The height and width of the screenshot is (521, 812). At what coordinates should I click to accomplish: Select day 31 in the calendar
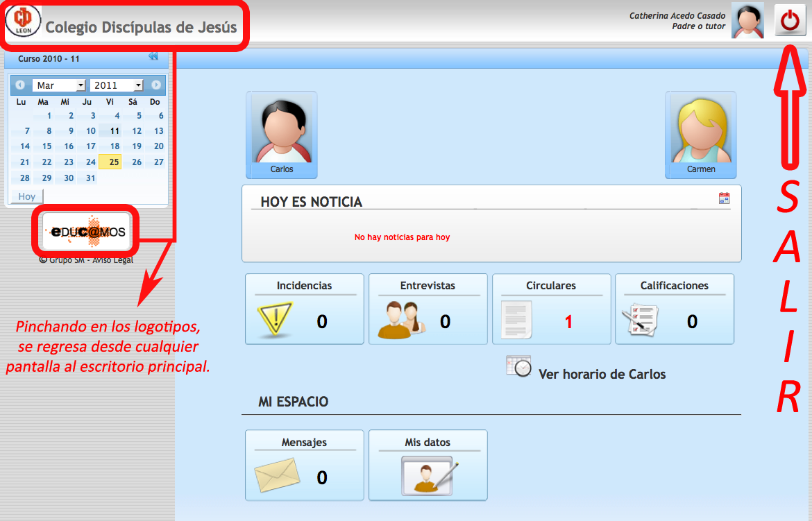coord(87,178)
